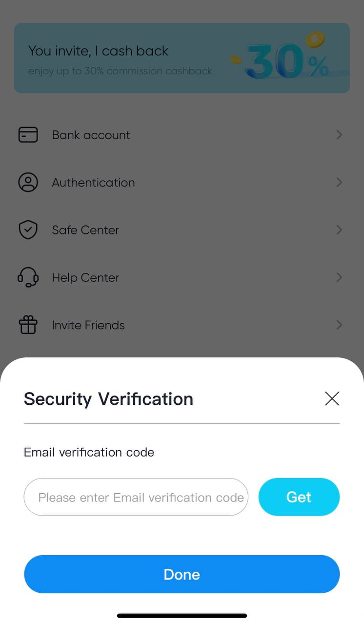364x625 pixels.
Task: Expand Authentication chevron arrow
Action: coord(339,183)
